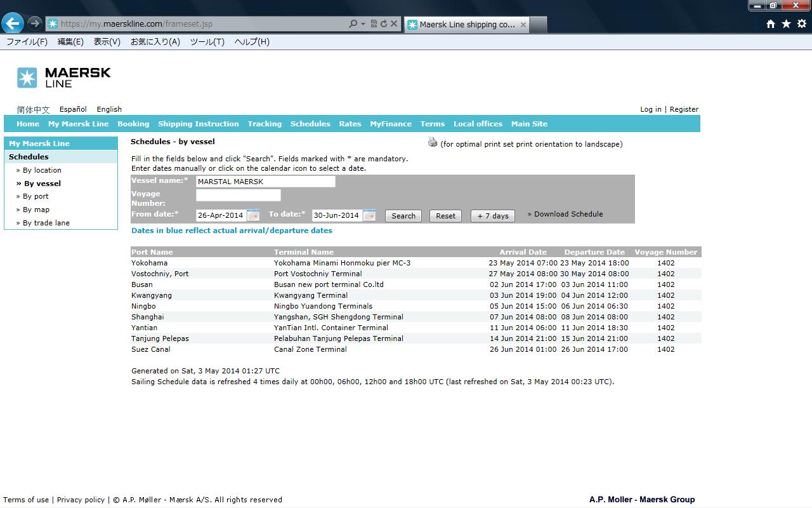The height and width of the screenshot is (508, 812).
Task: Click the Search button
Action: click(x=403, y=216)
